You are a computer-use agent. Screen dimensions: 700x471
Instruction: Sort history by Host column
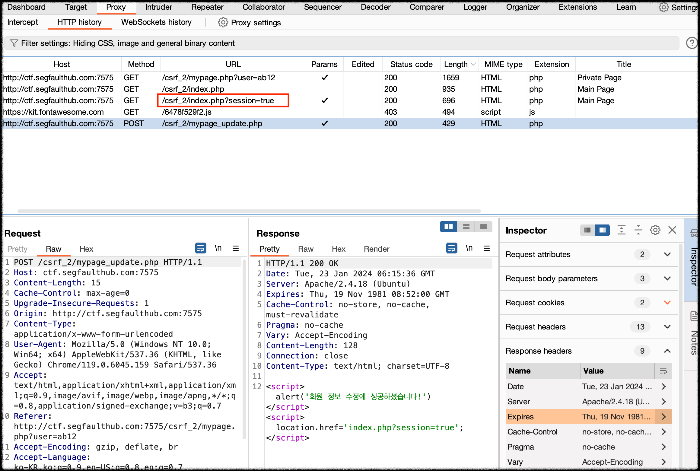[x=62, y=64]
